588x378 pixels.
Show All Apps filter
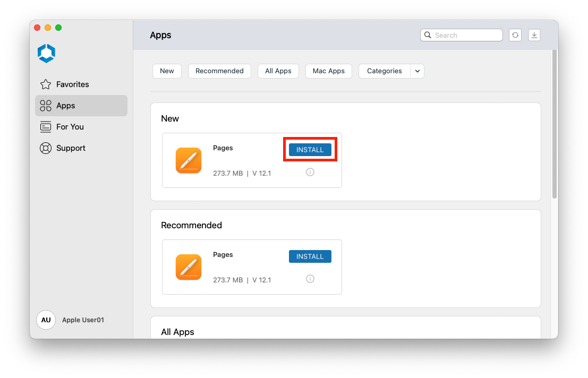pos(278,71)
